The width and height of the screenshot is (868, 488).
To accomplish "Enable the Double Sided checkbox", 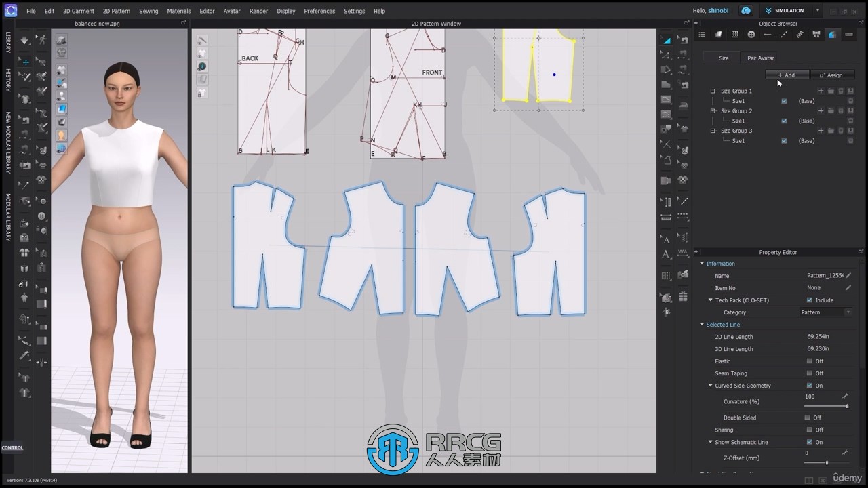I will [807, 418].
